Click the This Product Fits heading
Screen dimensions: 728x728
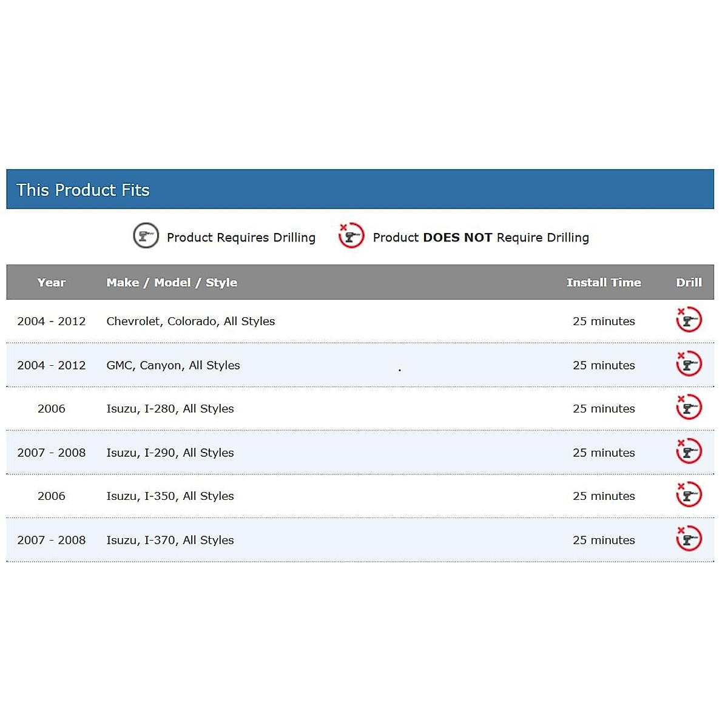83,190
